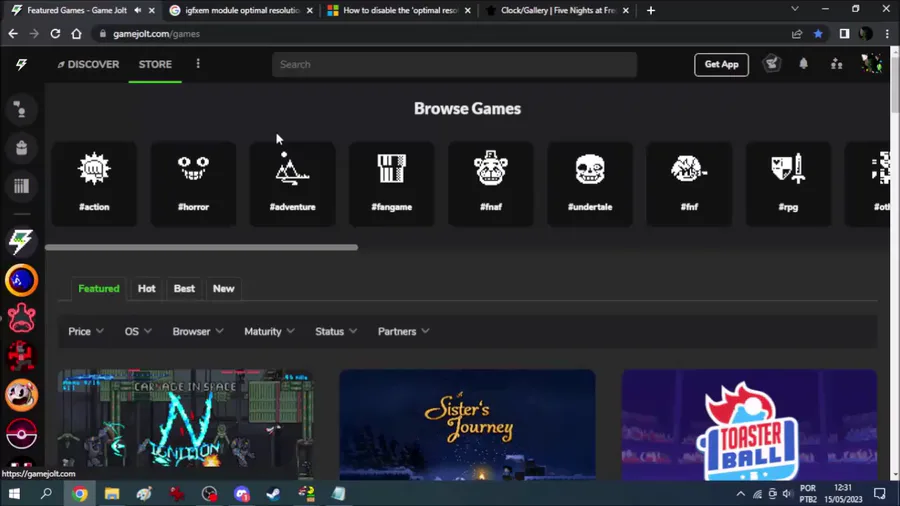Go back to the previous page
The height and width of the screenshot is (506, 900).
pos(13,34)
